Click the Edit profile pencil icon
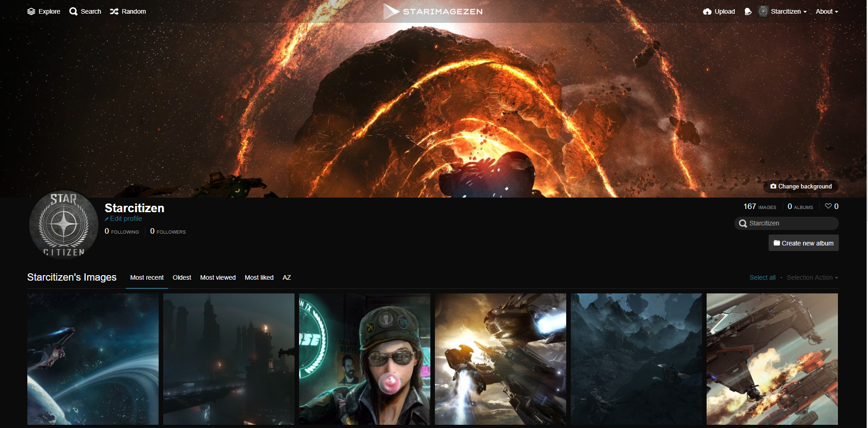This screenshot has height=428, width=868. pos(107,219)
